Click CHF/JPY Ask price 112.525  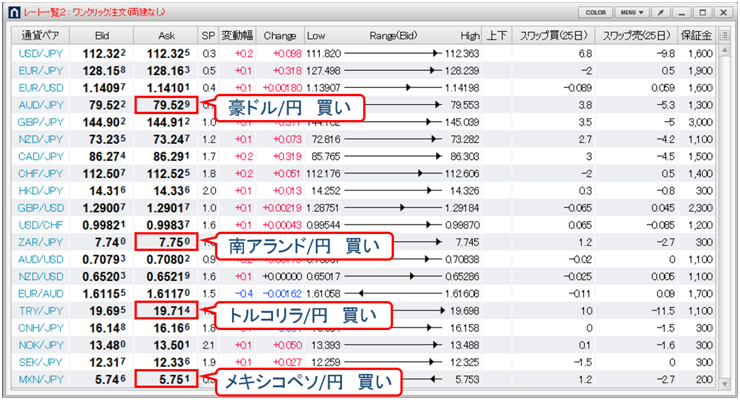(168, 174)
